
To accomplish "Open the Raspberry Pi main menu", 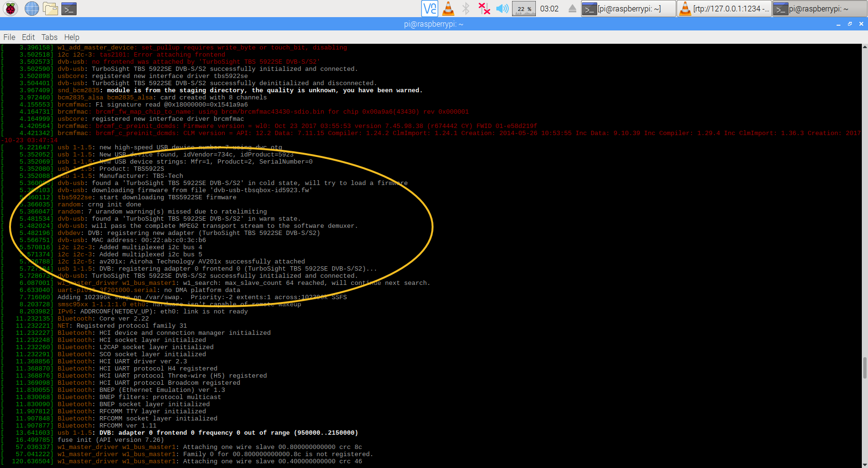I will pos(10,9).
